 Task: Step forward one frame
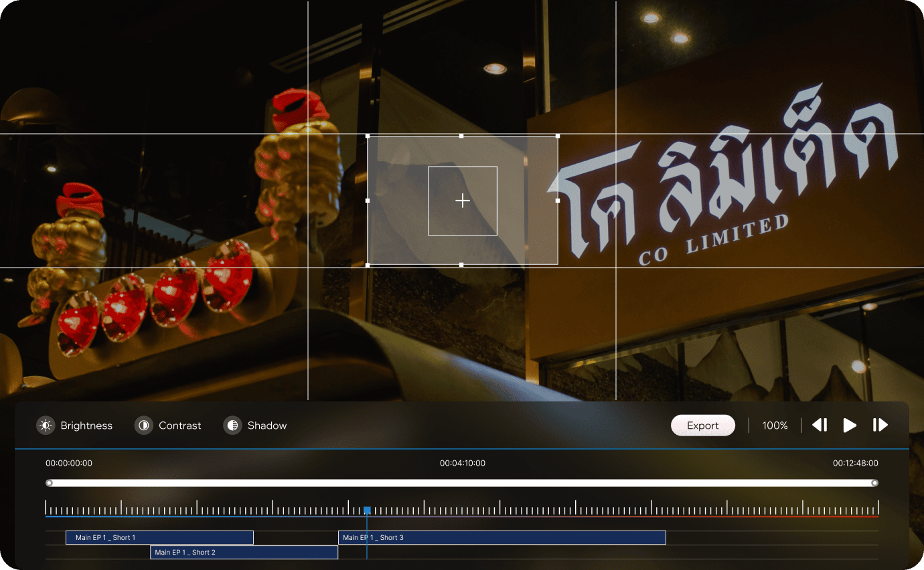880,425
